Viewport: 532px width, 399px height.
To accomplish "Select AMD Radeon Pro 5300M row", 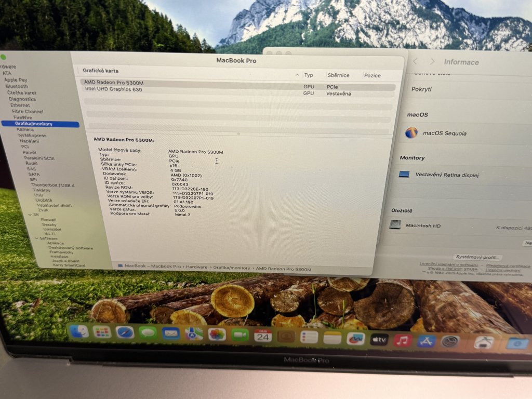I will [237, 85].
